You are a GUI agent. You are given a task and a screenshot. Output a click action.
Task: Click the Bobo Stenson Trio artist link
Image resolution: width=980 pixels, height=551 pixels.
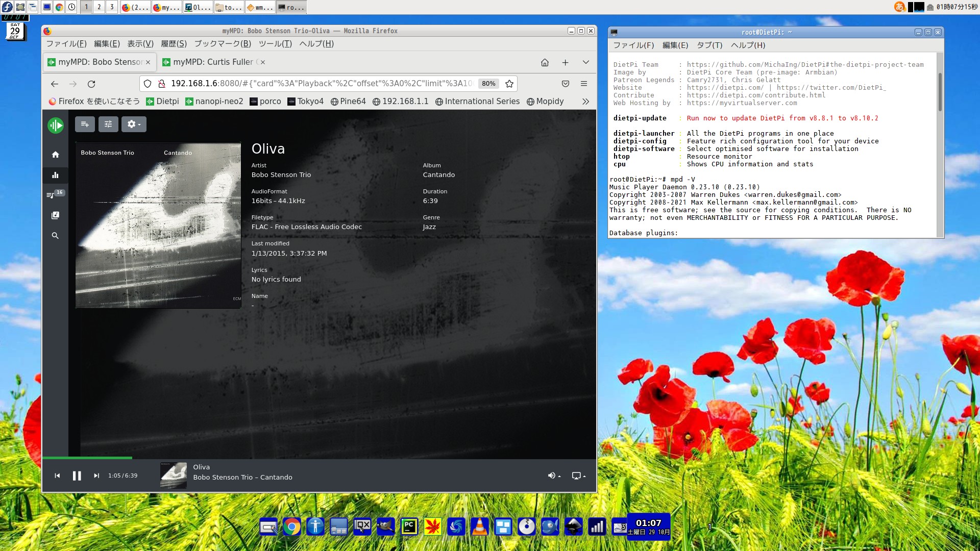(x=281, y=175)
